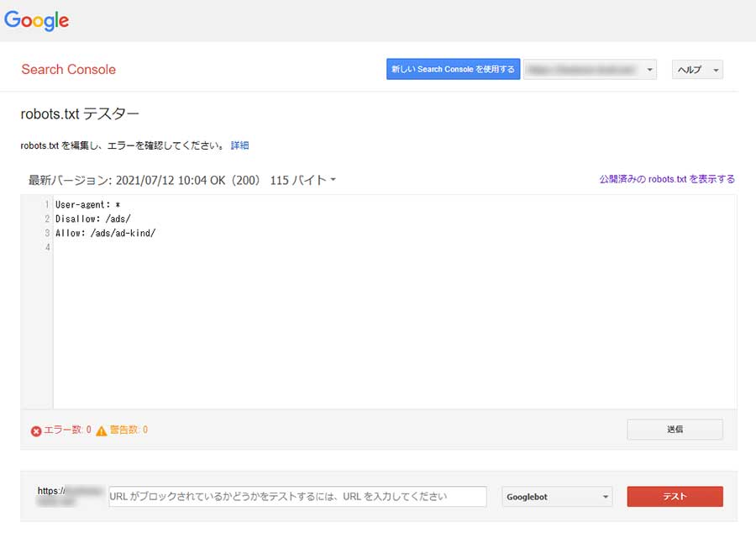The image size is (756, 538).
Task: Click the yellow warning triangle icon
Action: pos(101,431)
